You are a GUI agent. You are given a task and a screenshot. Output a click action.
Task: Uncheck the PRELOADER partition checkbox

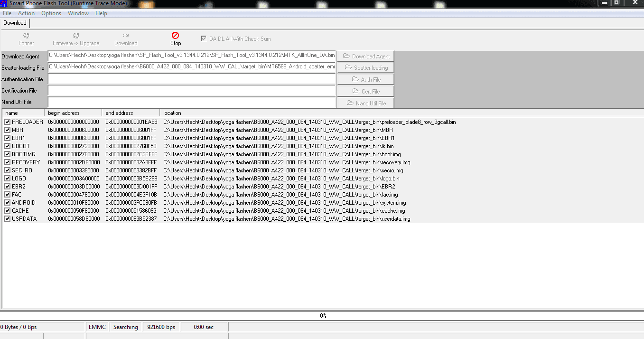pyautogui.click(x=7, y=122)
